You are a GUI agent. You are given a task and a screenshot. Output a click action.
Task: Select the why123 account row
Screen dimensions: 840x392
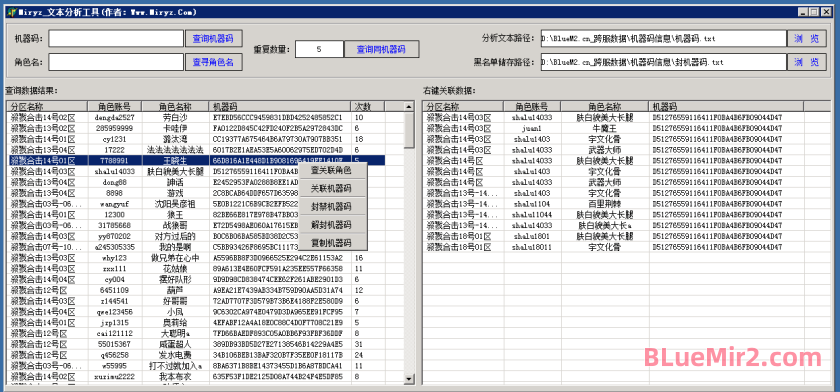tap(196, 258)
